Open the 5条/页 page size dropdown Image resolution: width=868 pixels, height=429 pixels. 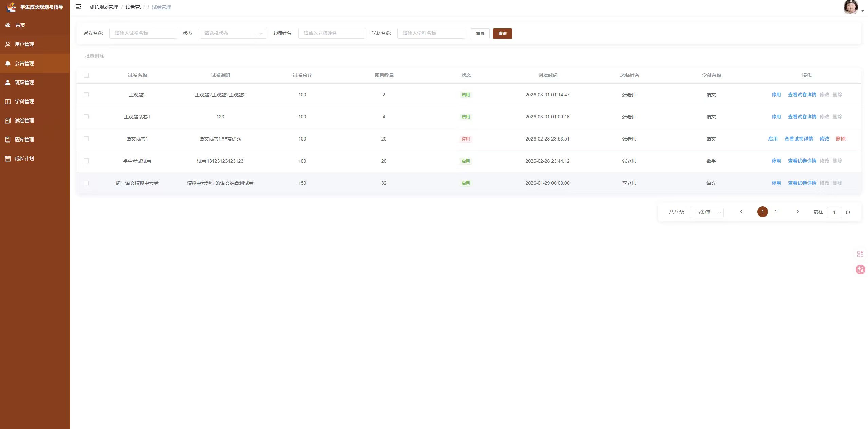click(x=707, y=212)
